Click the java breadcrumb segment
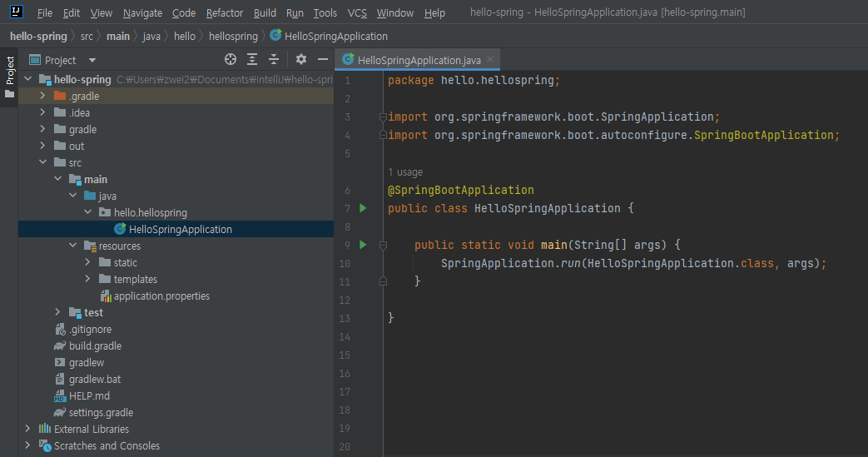The width and height of the screenshot is (868, 457). point(151,36)
